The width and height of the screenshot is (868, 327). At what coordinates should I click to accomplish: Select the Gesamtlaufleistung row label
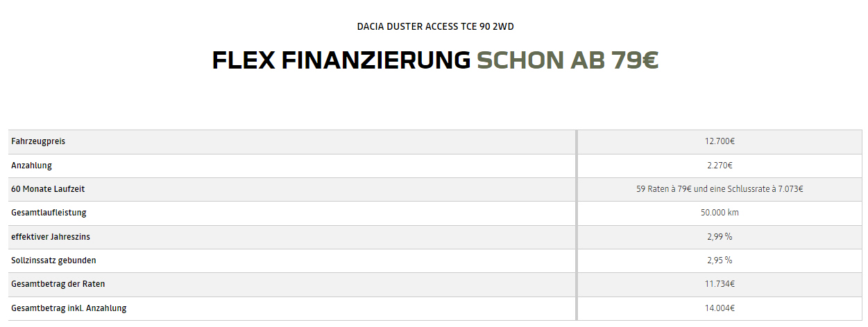point(49,213)
